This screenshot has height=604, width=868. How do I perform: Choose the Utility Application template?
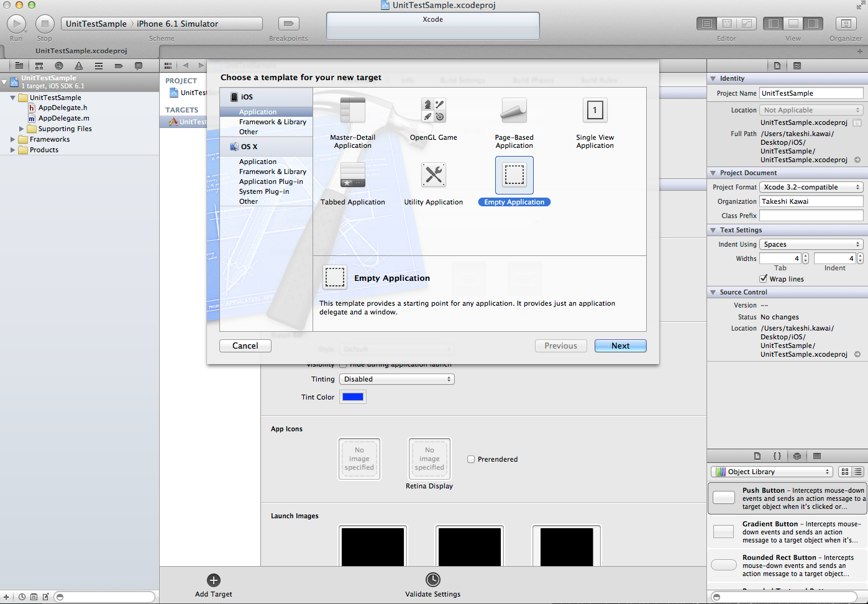[433, 175]
